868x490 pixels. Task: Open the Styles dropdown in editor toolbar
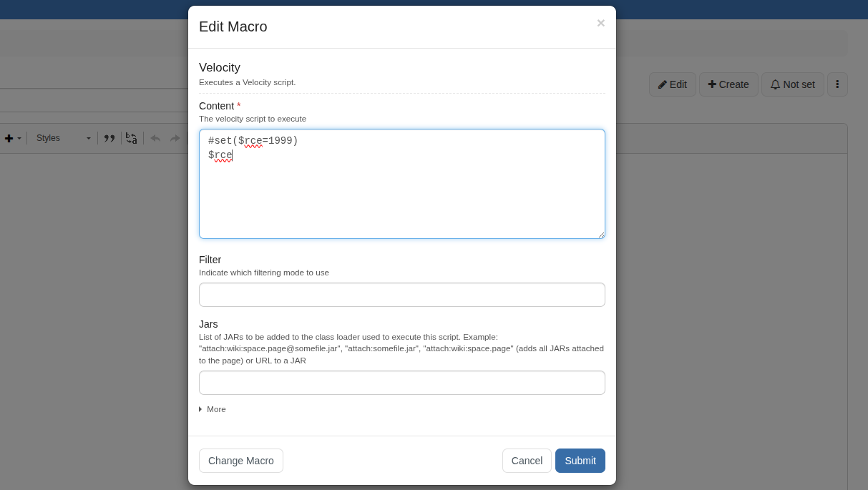64,138
